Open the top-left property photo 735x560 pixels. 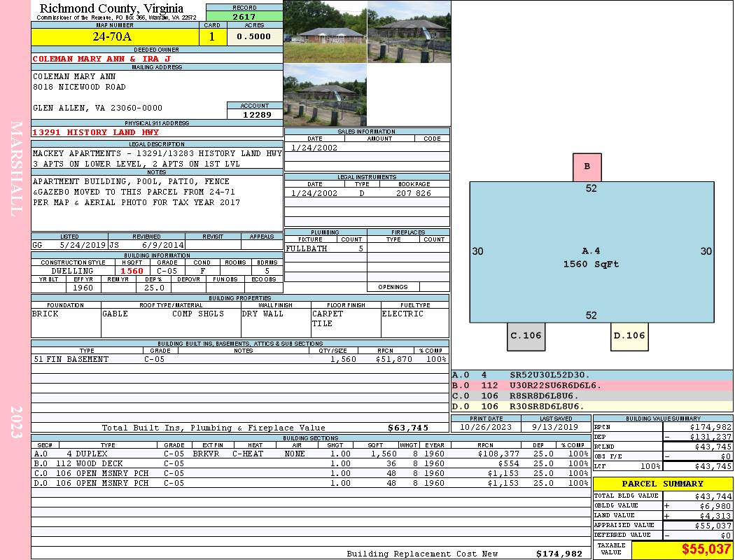325,31
